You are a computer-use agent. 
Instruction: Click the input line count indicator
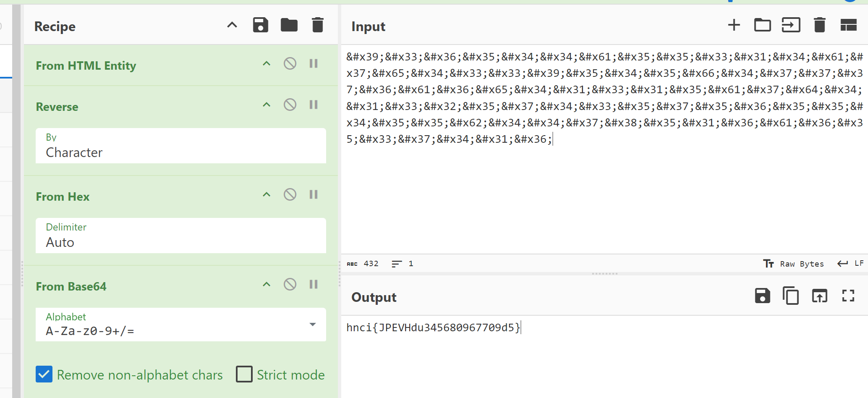coord(403,264)
